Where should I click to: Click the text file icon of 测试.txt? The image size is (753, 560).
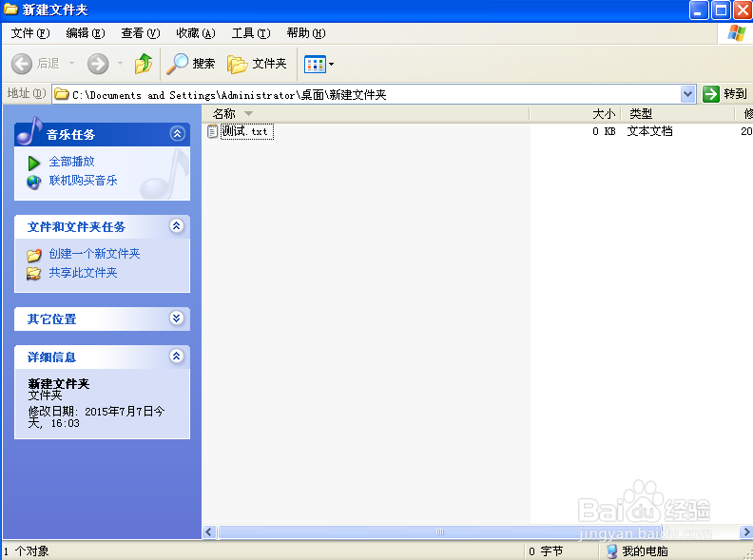coord(212,131)
